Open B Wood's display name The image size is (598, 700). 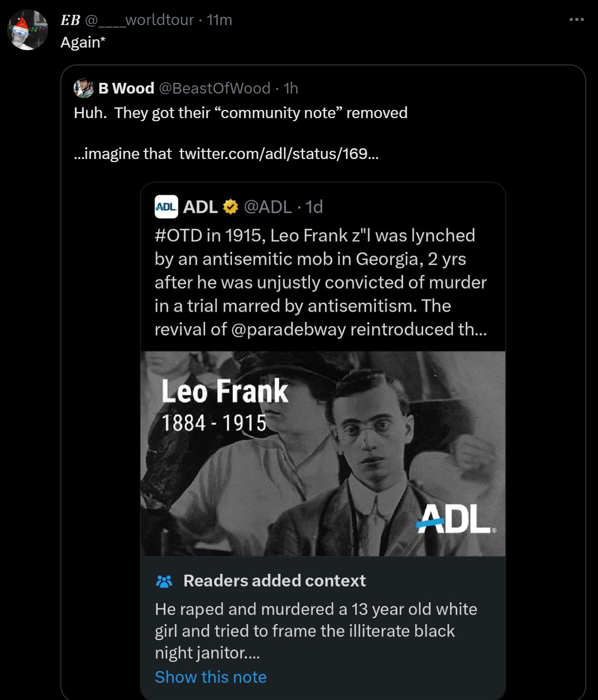[x=126, y=88]
